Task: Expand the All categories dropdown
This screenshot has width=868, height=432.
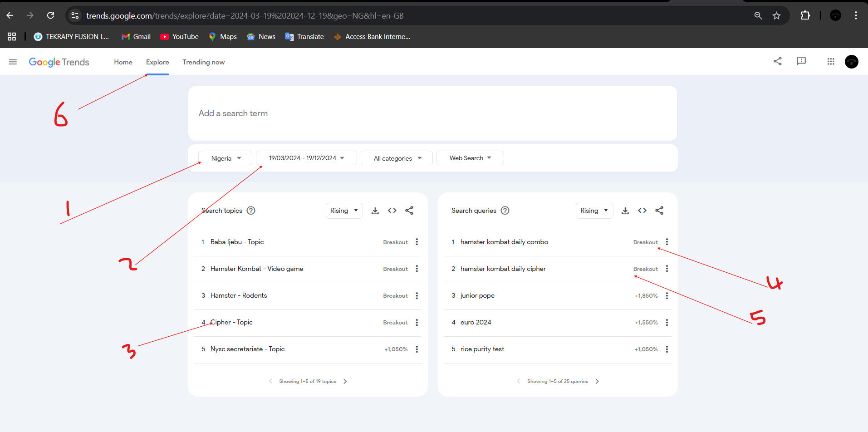Action: coord(397,158)
